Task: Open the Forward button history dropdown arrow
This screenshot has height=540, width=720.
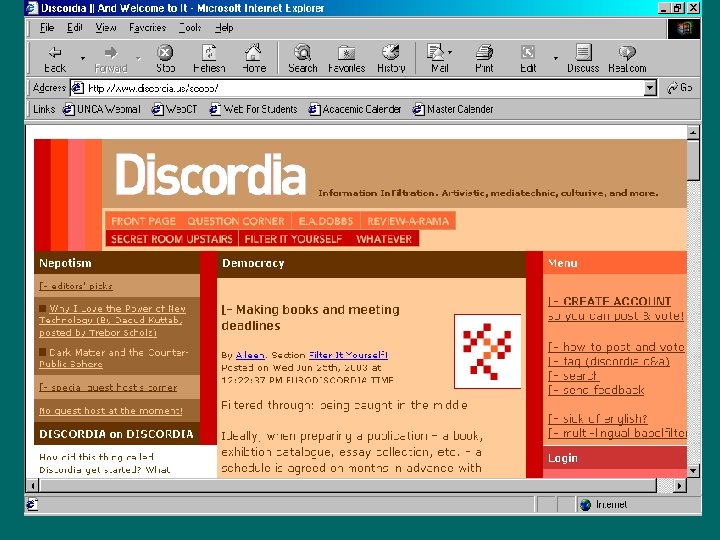Action: tap(138, 58)
